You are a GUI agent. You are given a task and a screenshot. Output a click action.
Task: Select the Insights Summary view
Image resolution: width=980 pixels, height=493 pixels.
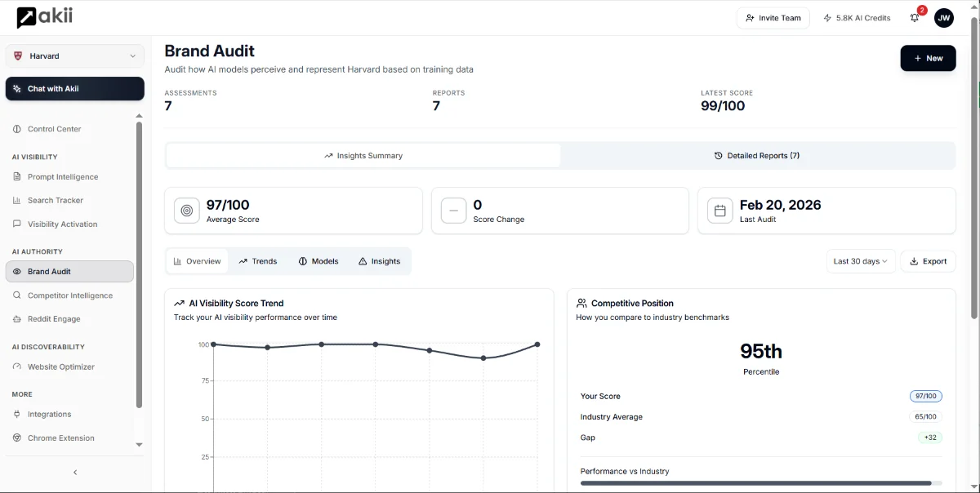tap(363, 155)
